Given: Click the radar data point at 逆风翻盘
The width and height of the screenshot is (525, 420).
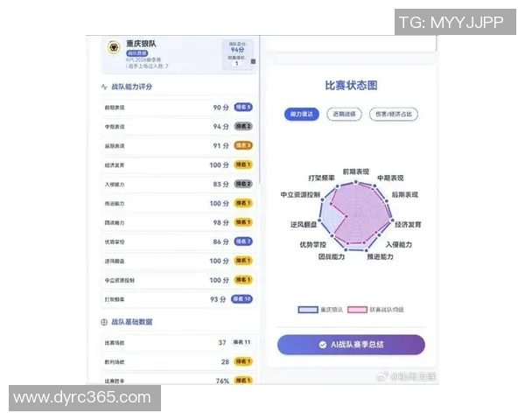Looking at the screenshot, I should (319, 220).
